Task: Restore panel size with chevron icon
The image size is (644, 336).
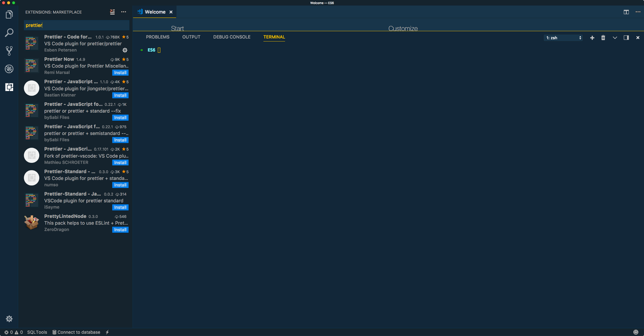Action: 615,38
